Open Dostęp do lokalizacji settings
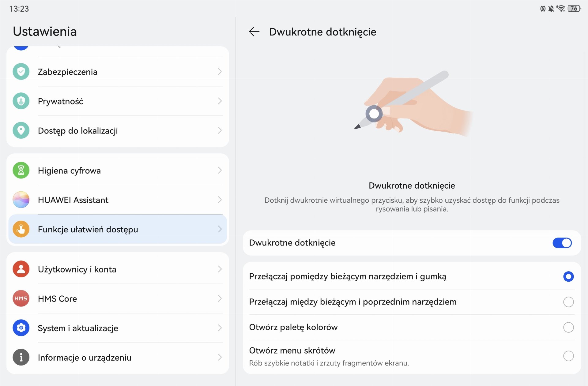This screenshot has width=588, height=386. pyautogui.click(x=118, y=130)
